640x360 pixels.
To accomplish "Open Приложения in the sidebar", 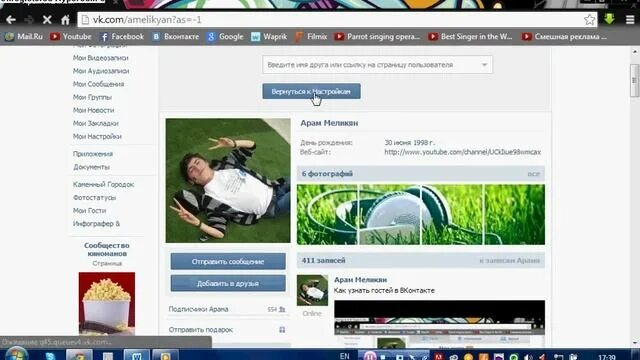I will pyautogui.click(x=93, y=154).
